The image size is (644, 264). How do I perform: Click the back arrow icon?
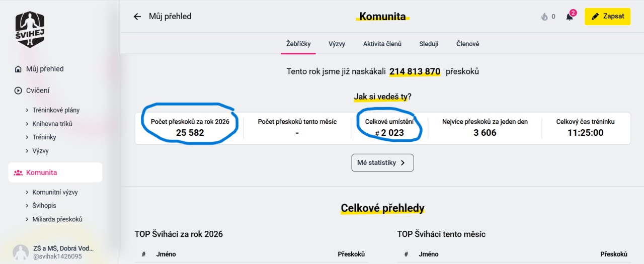point(137,17)
